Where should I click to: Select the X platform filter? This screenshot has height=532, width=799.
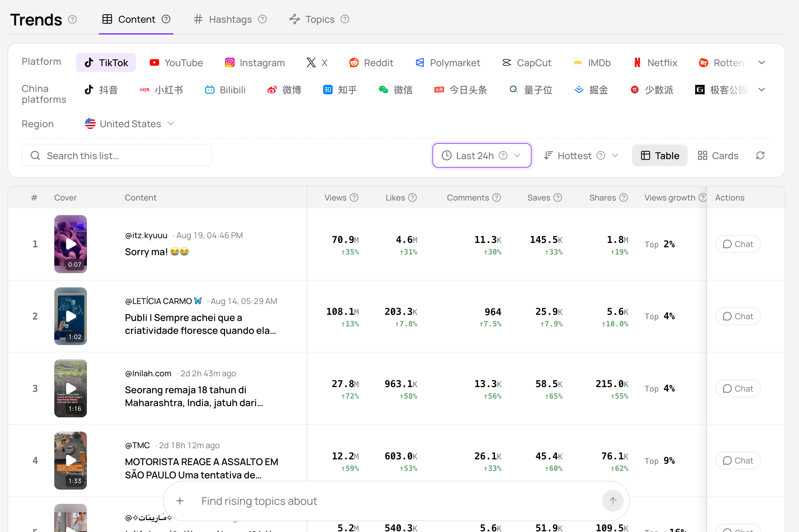coord(317,63)
